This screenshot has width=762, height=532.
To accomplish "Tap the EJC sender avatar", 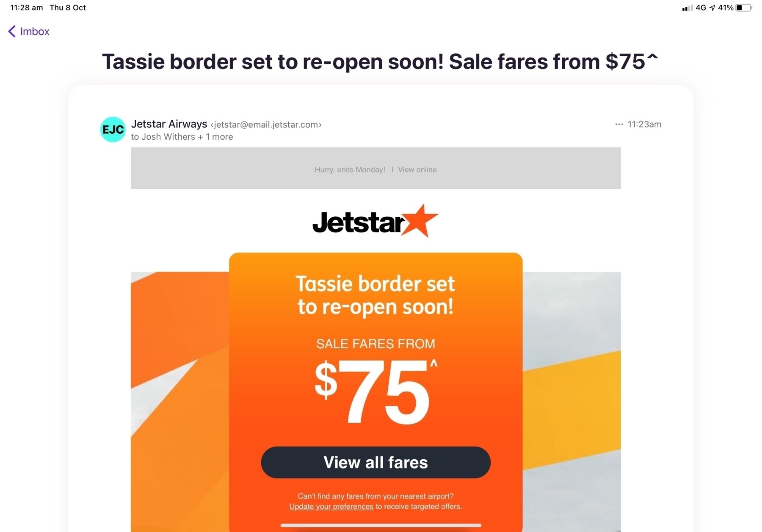I will click(113, 130).
